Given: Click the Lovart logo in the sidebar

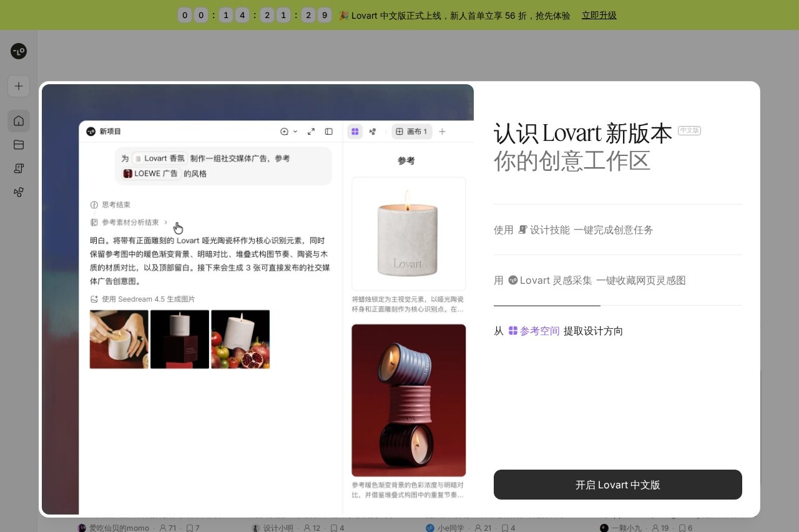Looking at the screenshot, I should coord(19,52).
